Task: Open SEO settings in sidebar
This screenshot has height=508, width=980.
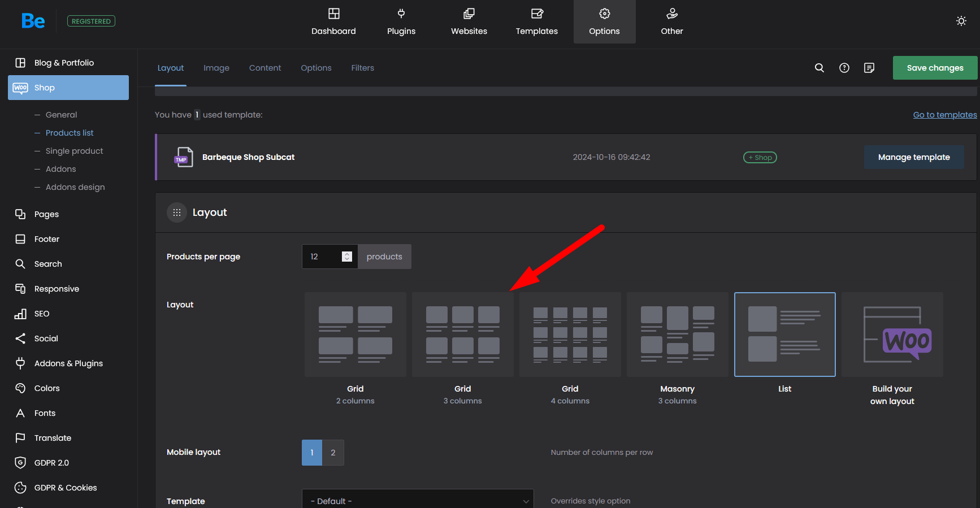Action: (68, 314)
